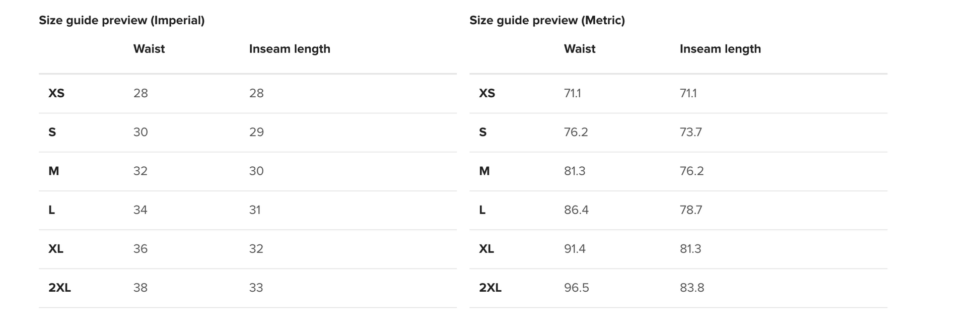Click the 83.8 inseam value for 2XL
The image size is (980, 331).
point(692,288)
